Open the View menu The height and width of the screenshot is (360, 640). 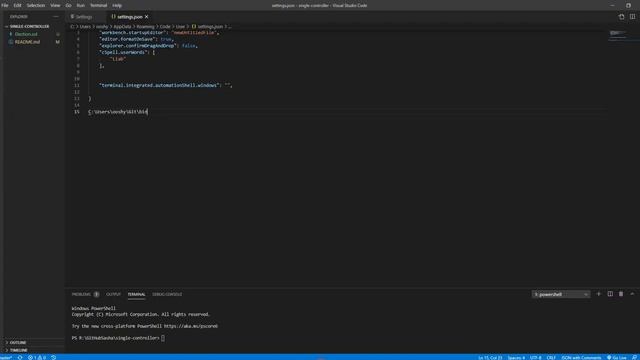pyautogui.click(x=55, y=6)
